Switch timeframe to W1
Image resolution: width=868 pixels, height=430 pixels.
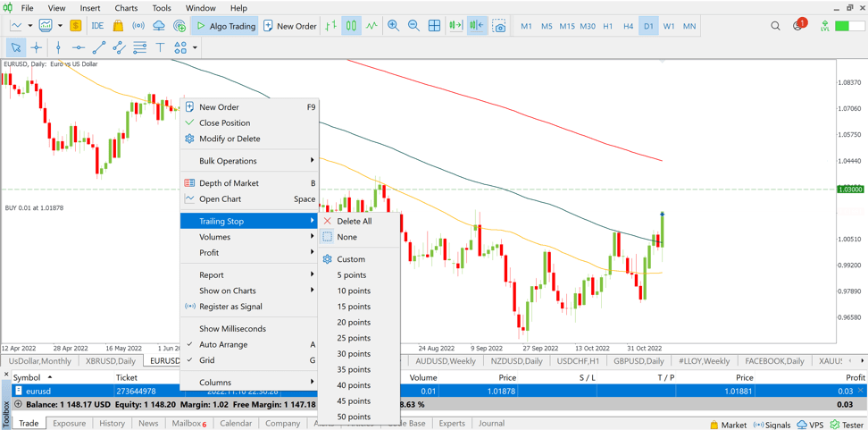coord(669,26)
